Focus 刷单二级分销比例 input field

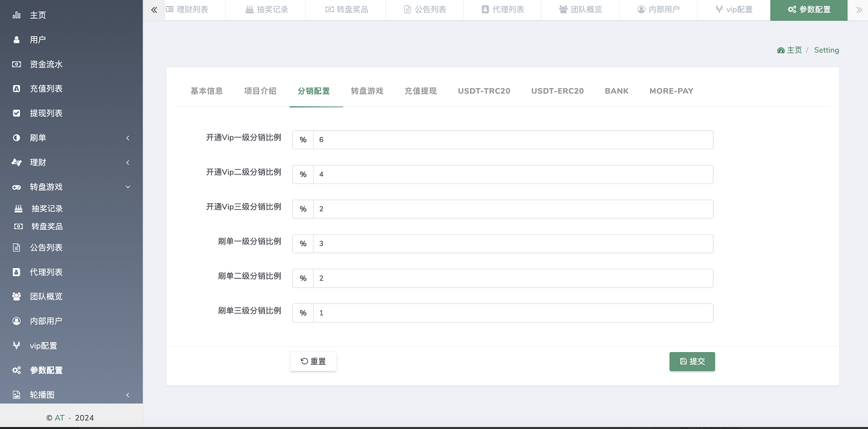click(x=513, y=278)
